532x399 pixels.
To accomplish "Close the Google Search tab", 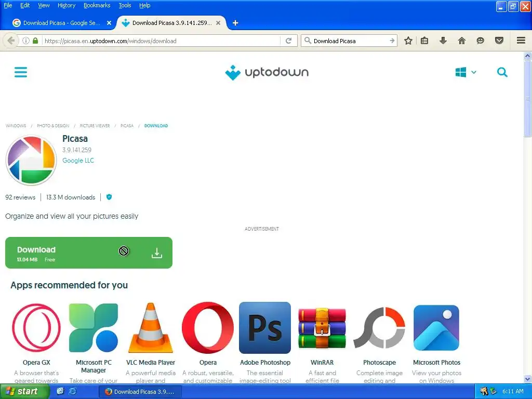I will [109, 23].
